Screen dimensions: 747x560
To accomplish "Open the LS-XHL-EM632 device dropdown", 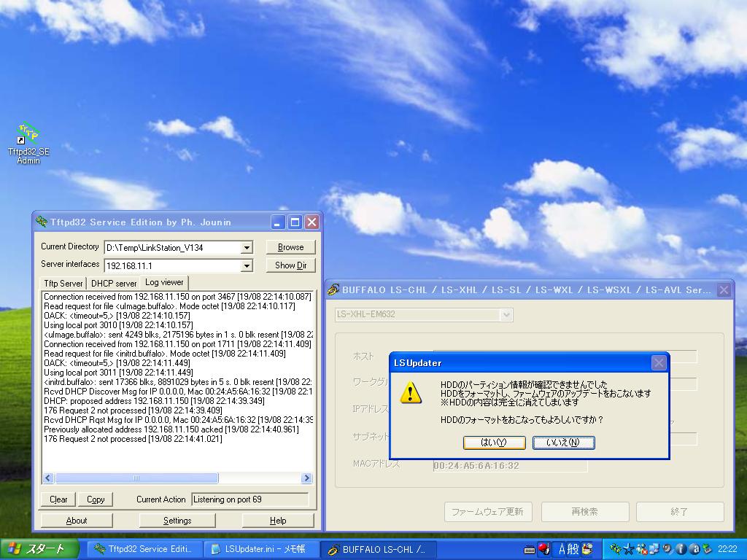I will tap(506, 314).
